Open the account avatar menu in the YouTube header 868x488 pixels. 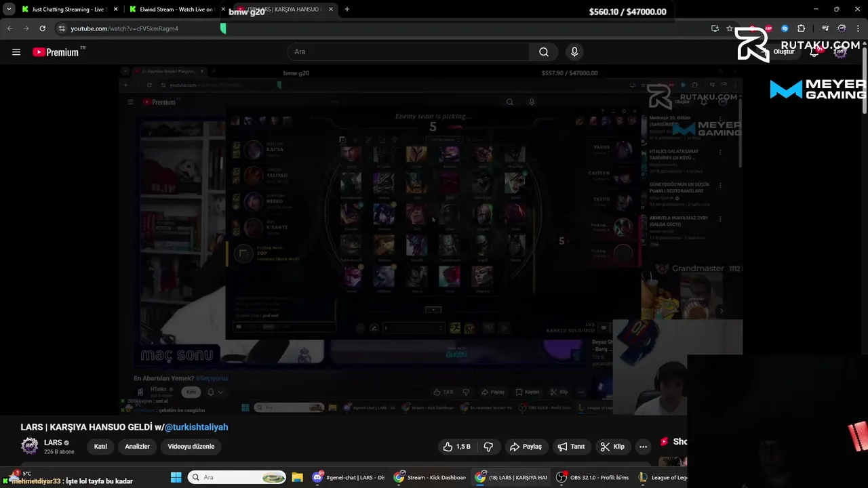click(841, 52)
